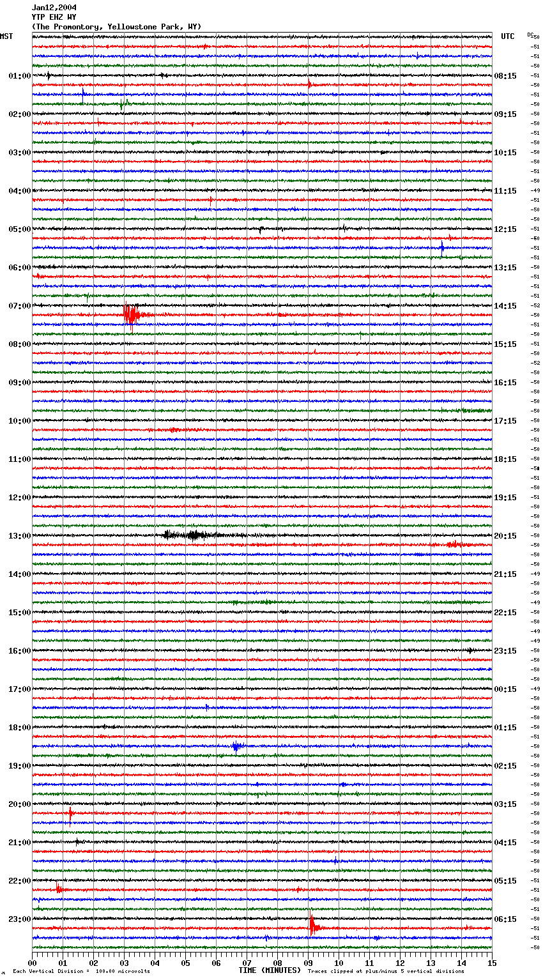The width and height of the screenshot is (543, 980).
Task: Click black tremor event on the 13:00 trace
Action: (192, 535)
